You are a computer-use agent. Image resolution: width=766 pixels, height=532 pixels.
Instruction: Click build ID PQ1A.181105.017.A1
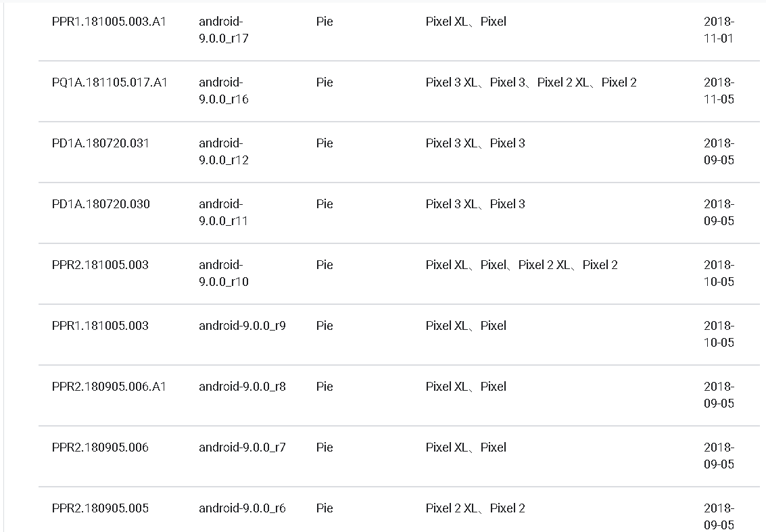pyautogui.click(x=110, y=82)
